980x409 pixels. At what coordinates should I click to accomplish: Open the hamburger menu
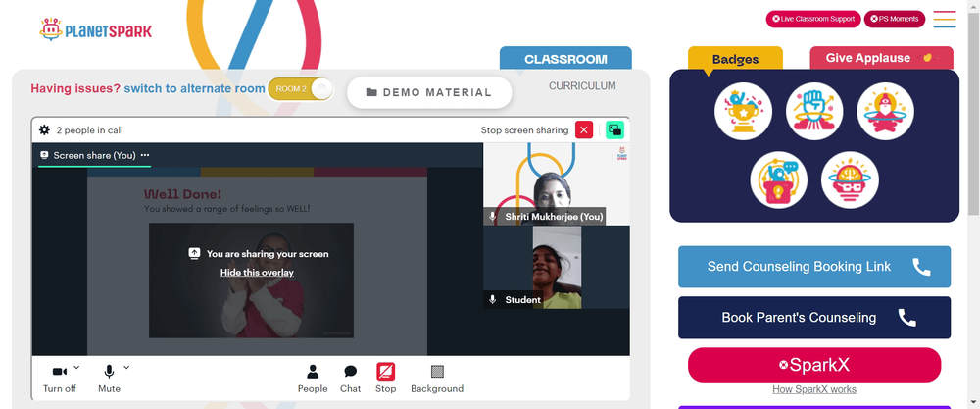[x=945, y=19]
